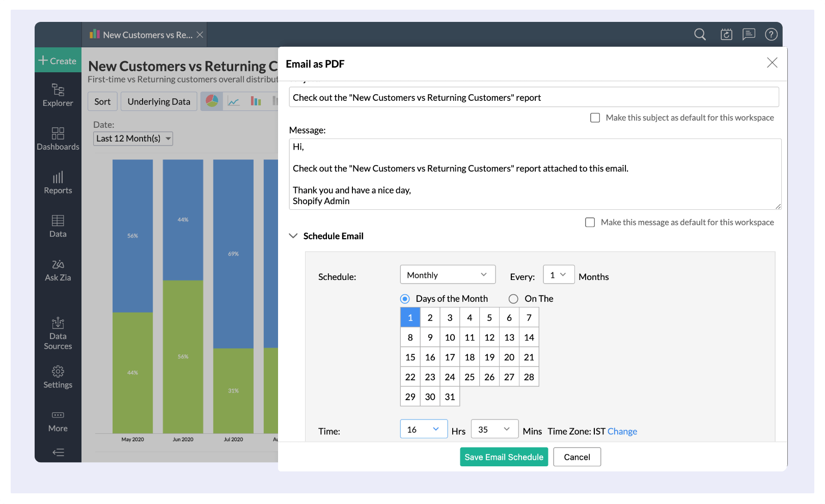Click Save Email Schedule button
Image resolution: width=825 pixels, height=504 pixels.
[504, 457]
